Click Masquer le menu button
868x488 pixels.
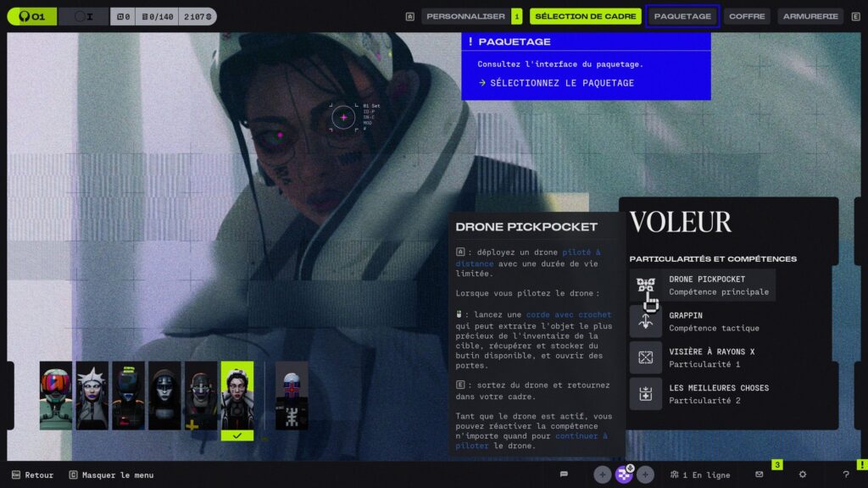tap(117, 475)
